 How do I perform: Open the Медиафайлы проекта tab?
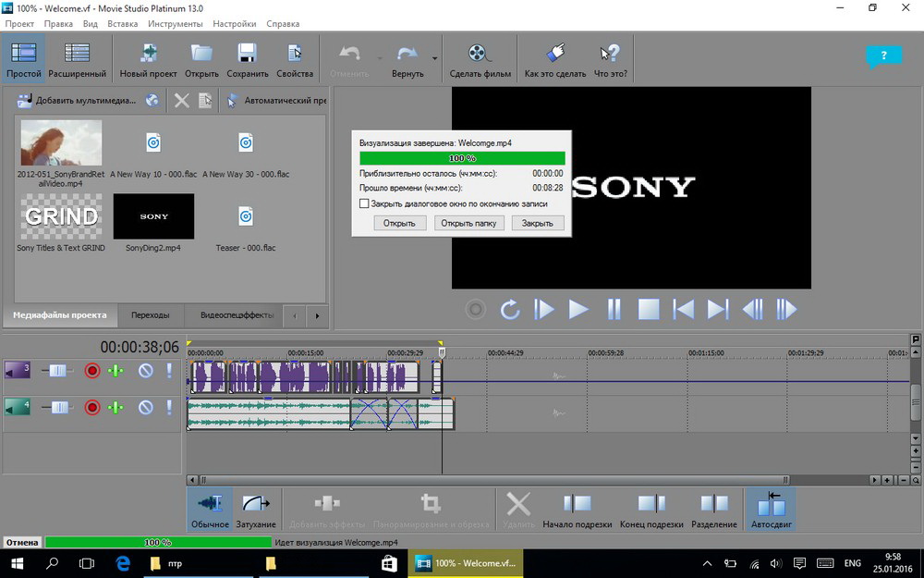tap(60, 315)
